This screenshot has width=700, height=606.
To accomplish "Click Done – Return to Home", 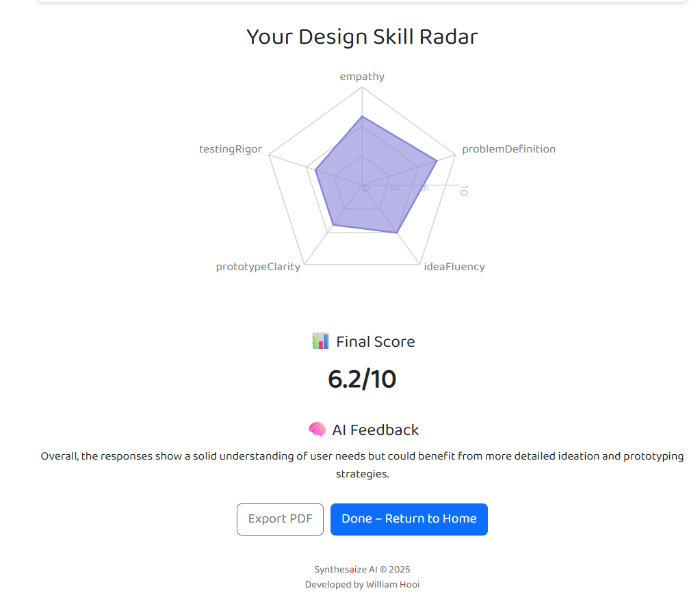I will [409, 519].
